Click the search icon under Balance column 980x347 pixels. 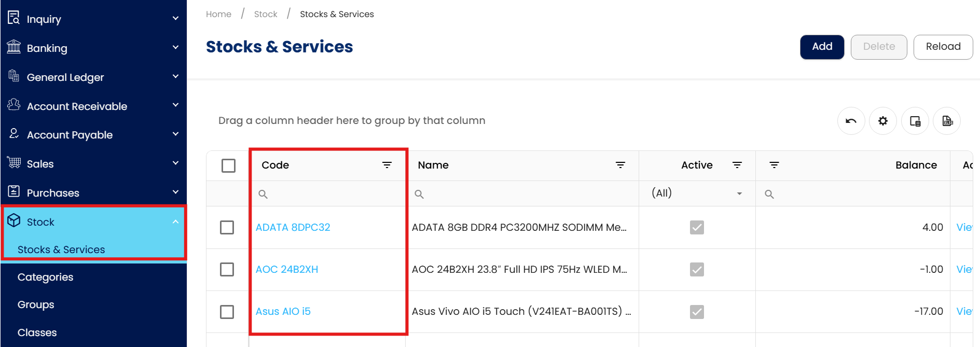click(769, 194)
